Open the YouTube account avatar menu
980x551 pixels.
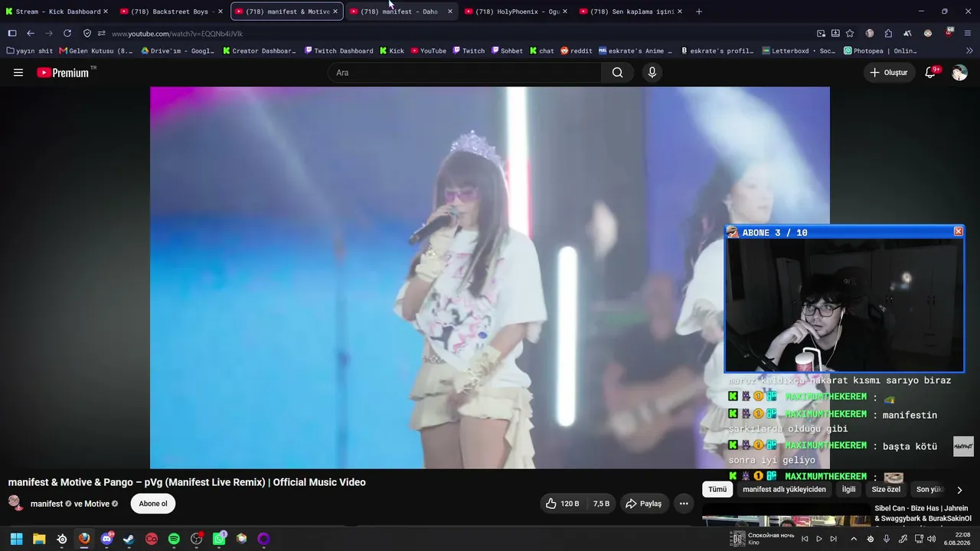pos(959,73)
